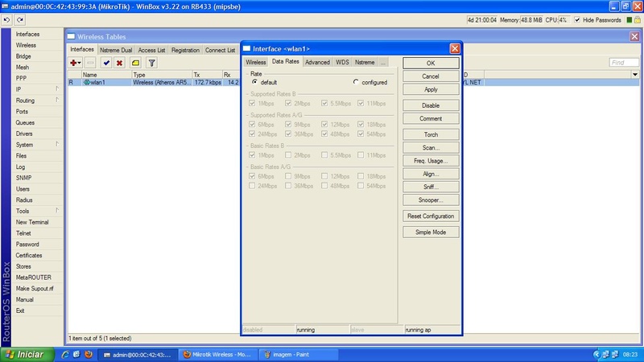The height and width of the screenshot is (362, 644).
Task: Open the Registration tab
Action: click(x=185, y=50)
